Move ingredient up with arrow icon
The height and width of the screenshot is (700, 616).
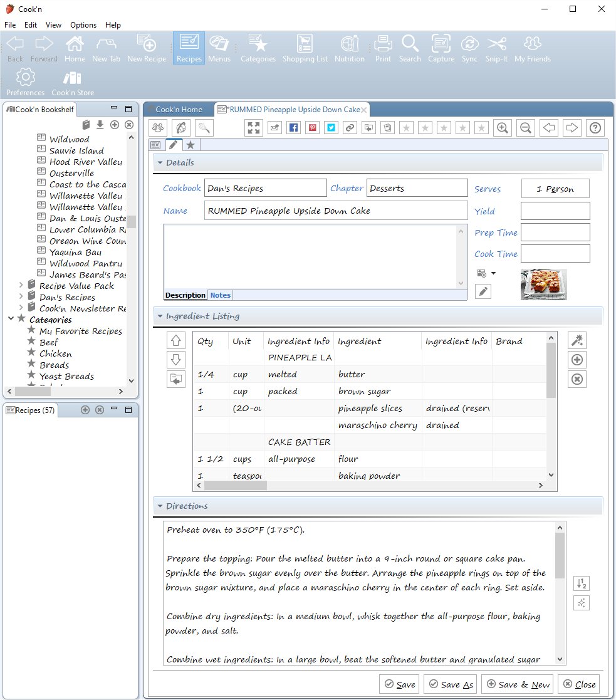coord(176,340)
